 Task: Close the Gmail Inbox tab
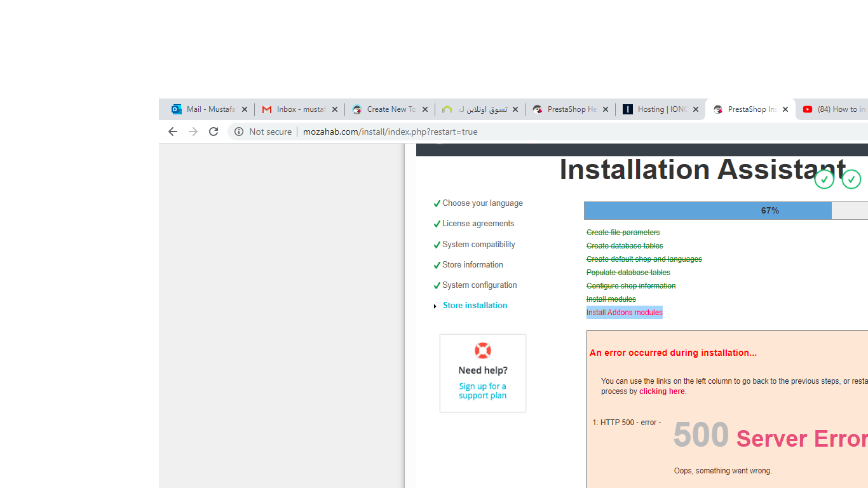coord(335,109)
